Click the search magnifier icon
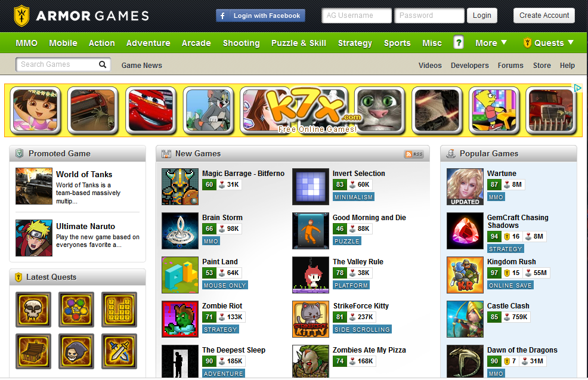 tap(103, 64)
